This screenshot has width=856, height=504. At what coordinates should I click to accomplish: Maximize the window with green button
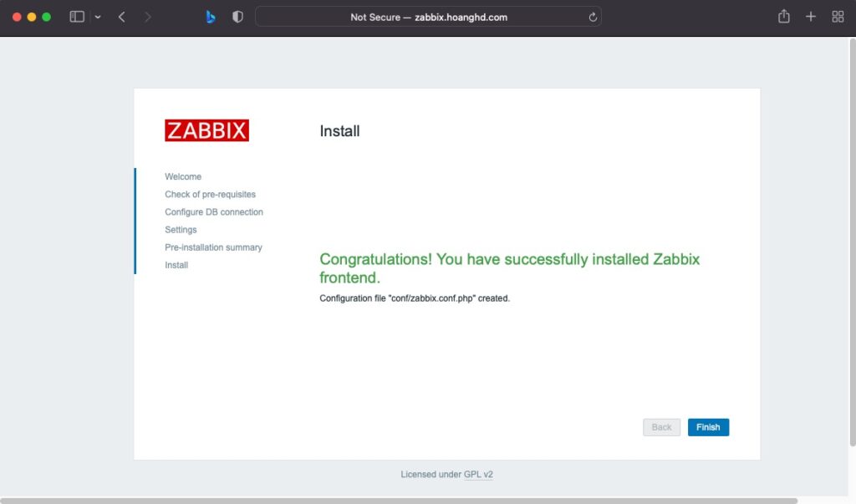pos(47,17)
